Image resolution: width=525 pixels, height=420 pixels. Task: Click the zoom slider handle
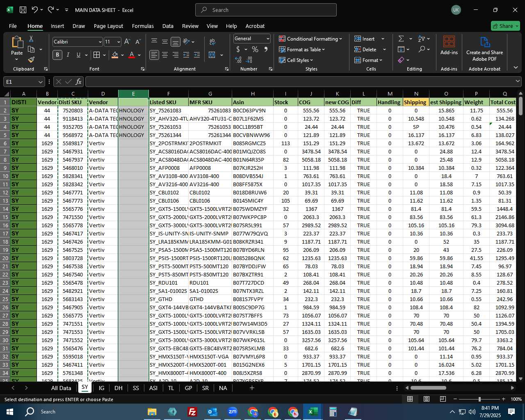pyautogui.click(x=479, y=399)
